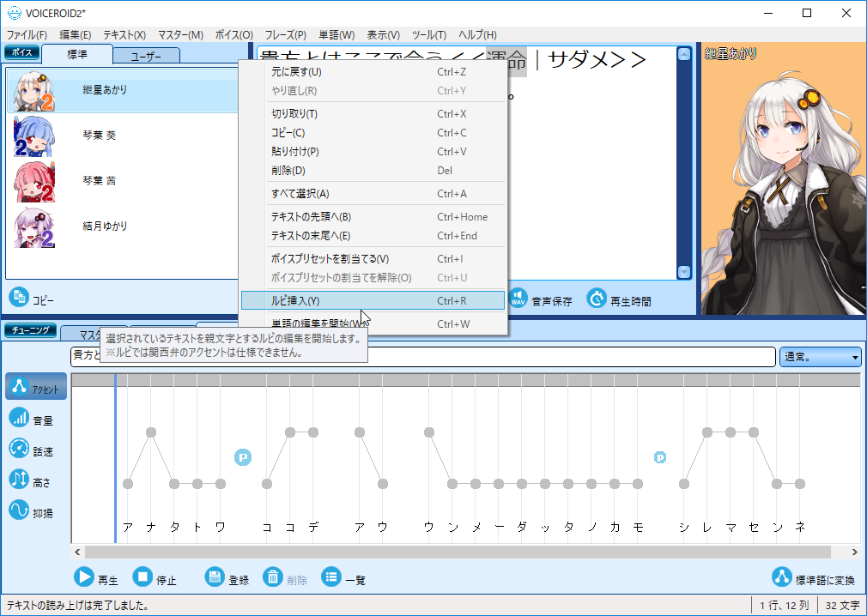
Task: Click the high accent point above ナ
Action: pyautogui.click(x=151, y=432)
